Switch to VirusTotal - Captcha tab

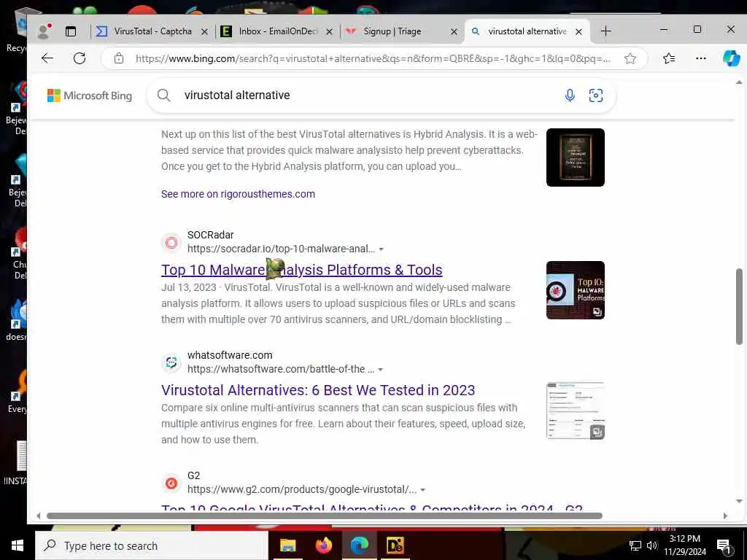pos(152,31)
